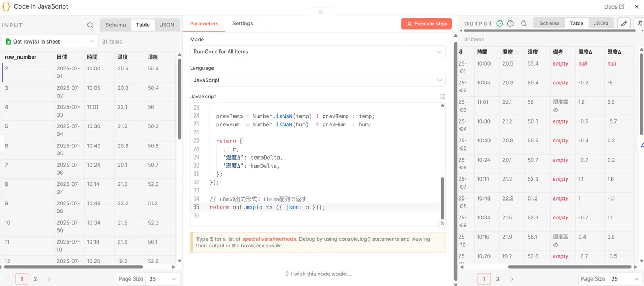
Task: Click the code editor resize corner icon
Action: click(x=442, y=223)
